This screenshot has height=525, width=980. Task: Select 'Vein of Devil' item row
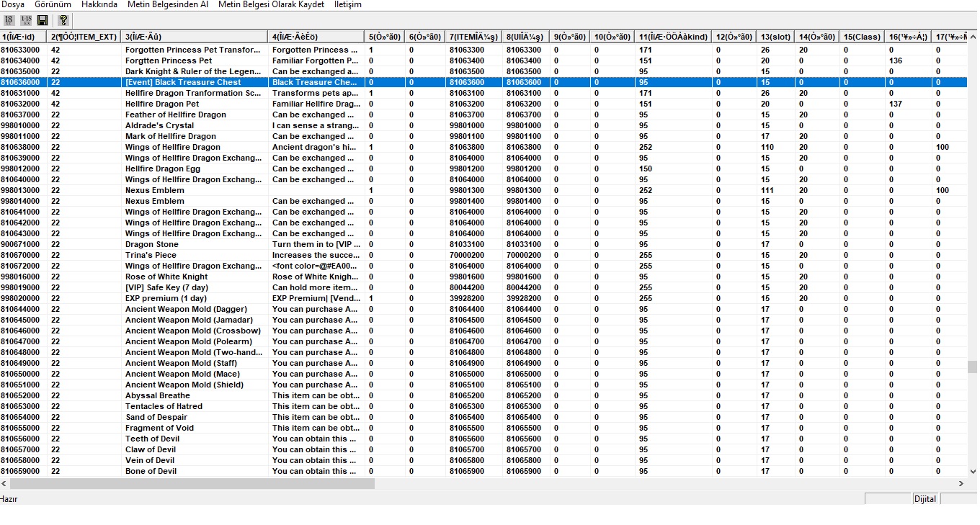[x=483, y=460]
